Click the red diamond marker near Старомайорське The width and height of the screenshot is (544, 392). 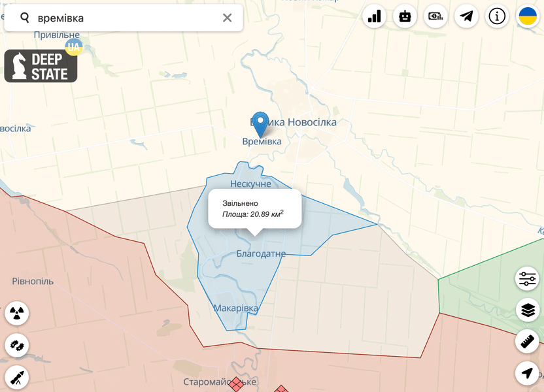coord(237,385)
